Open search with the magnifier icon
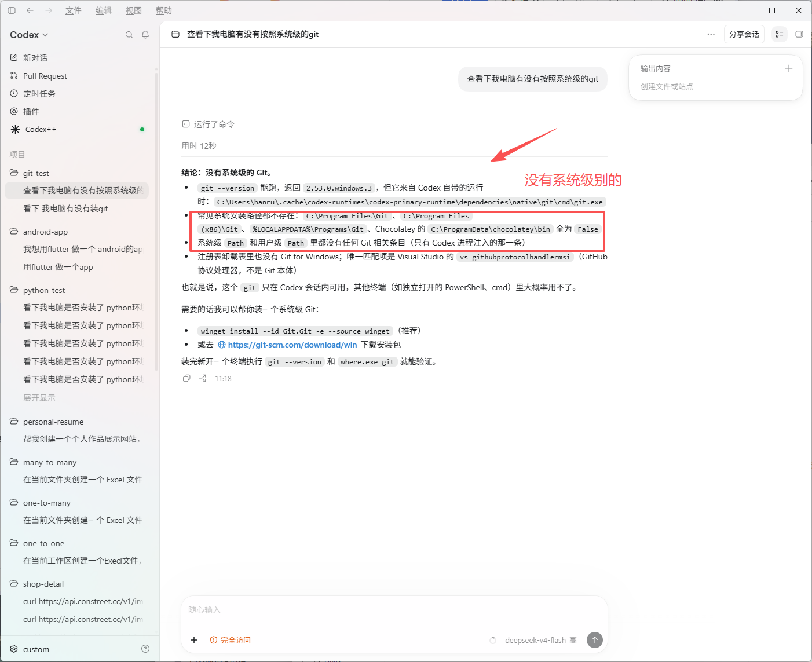This screenshot has width=812, height=662. (x=129, y=35)
